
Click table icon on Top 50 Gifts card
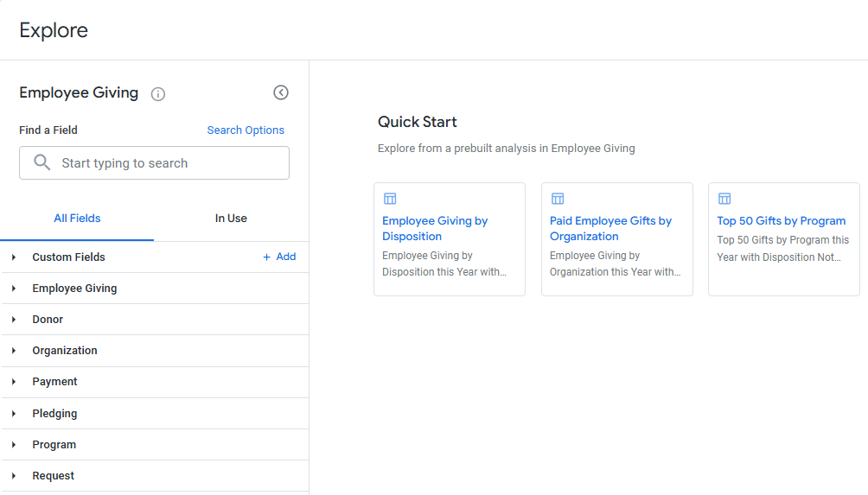coord(724,199)
